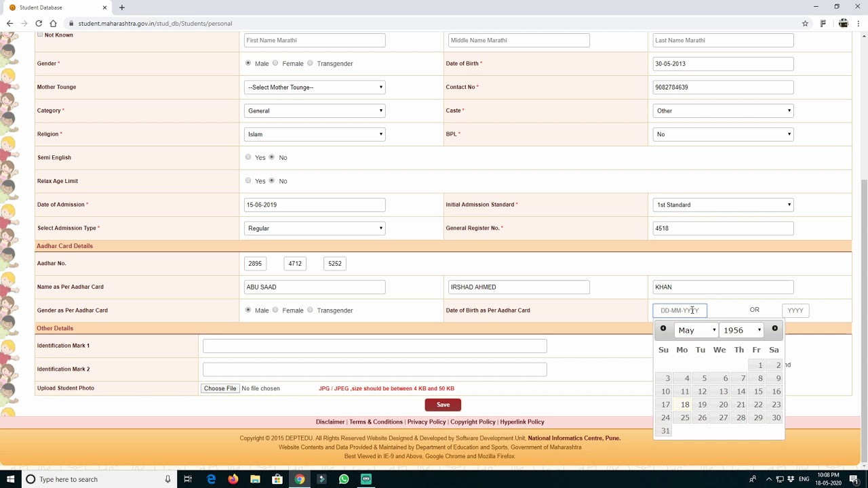The width and height of the screenshot is (868, 488).
Task: Open the browser home page
Action: pyautogui.click(x=53, y=23)
